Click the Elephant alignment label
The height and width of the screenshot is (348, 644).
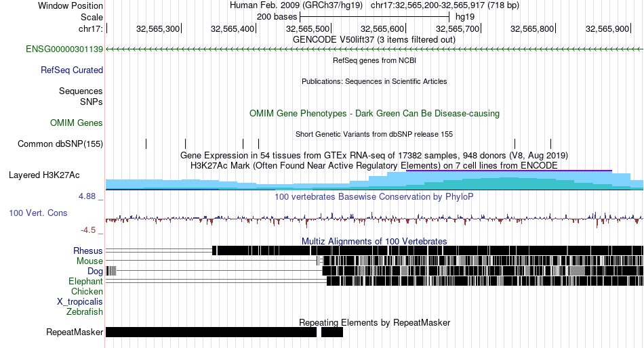(85, 282)
